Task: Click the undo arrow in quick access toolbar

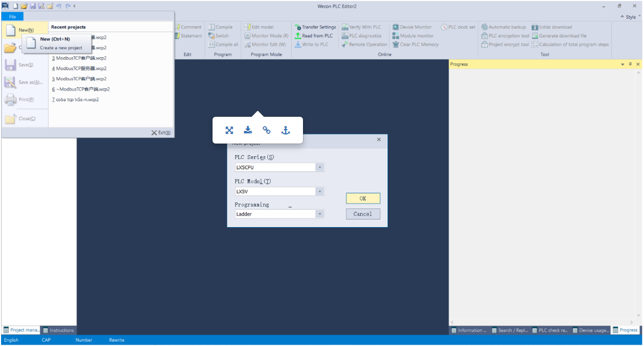Action: coord(58,6)
